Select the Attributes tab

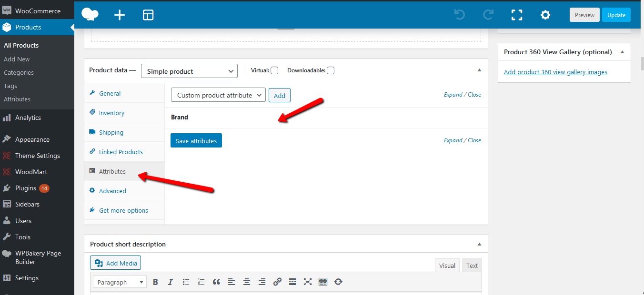(124, 171)
